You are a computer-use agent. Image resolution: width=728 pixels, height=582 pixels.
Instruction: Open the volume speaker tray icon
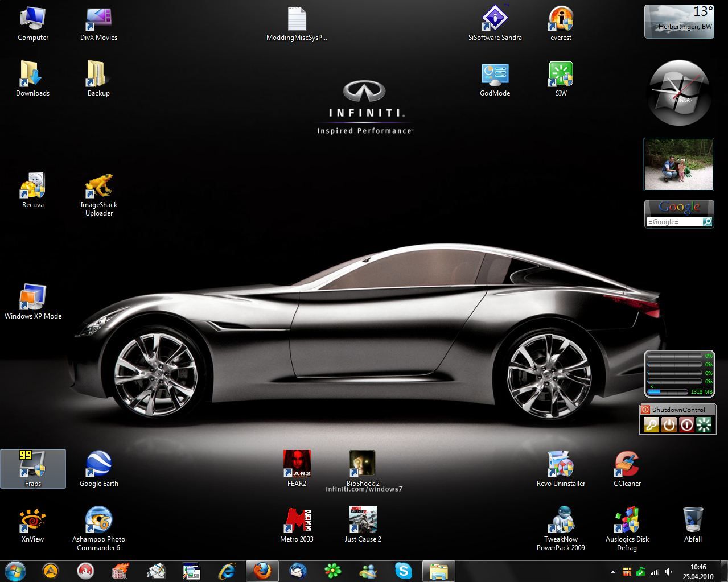pyautogui.click(x=668, y=571)
